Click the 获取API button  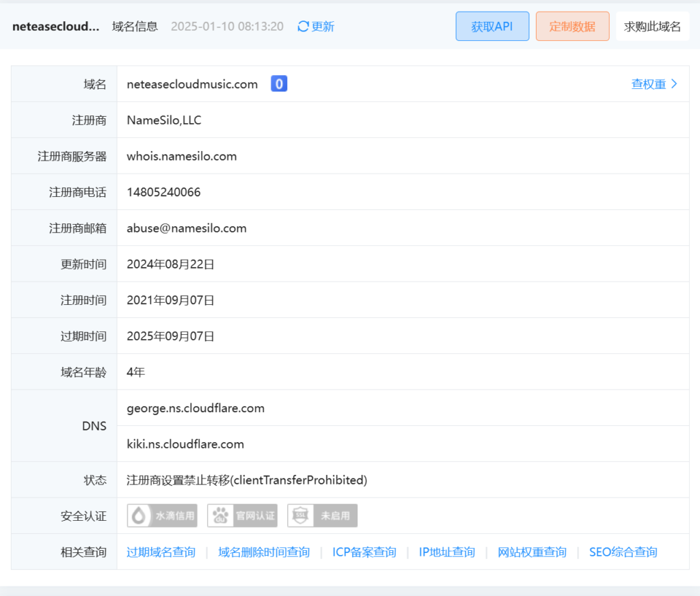(492, 26)
